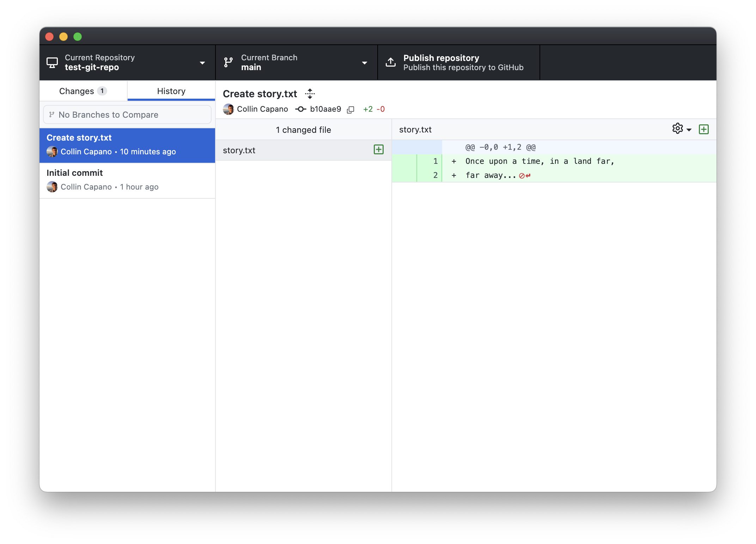Click the story.txt diff header filename
Image resolution: width=756 pixels, height=544 pixels.
[415, 130]
